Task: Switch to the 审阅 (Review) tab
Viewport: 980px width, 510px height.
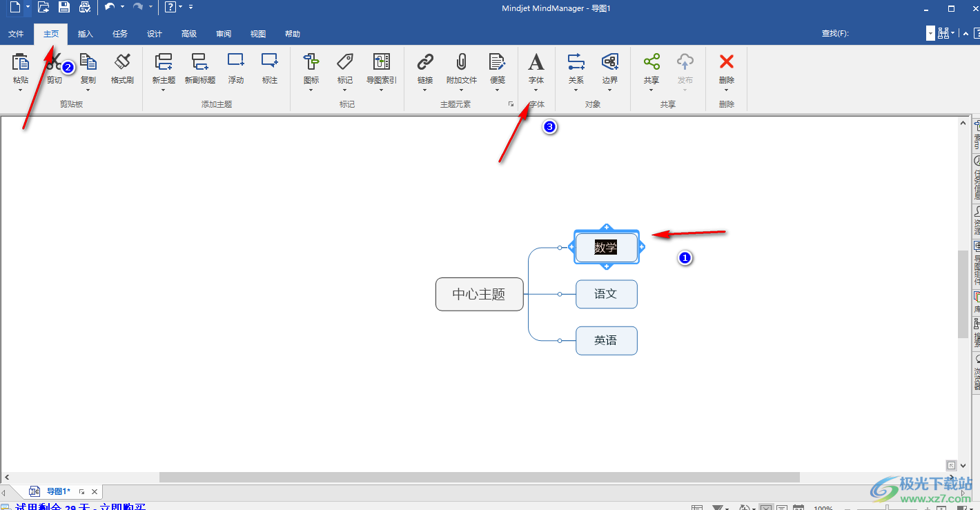Action: click(x=224, y=34)
